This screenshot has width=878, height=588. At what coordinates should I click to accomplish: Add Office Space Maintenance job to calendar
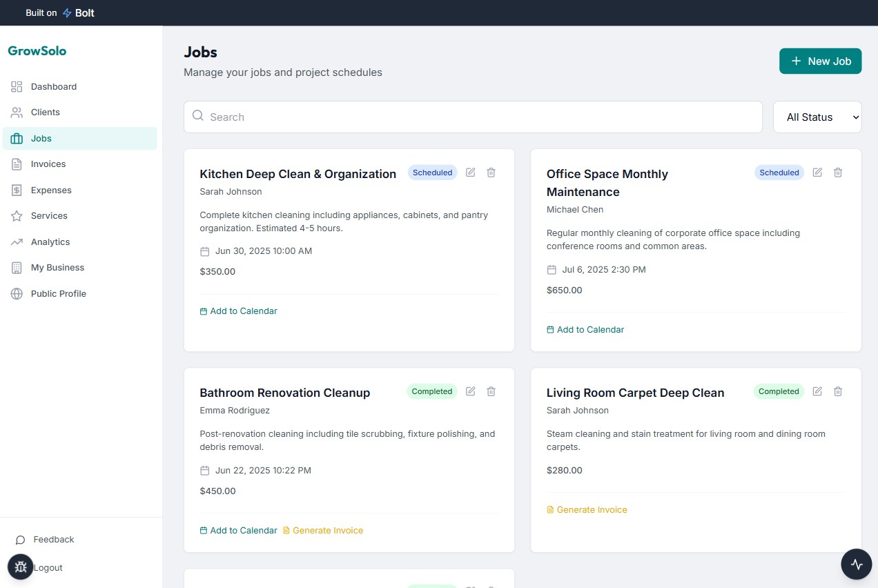[x=585, y=330]
